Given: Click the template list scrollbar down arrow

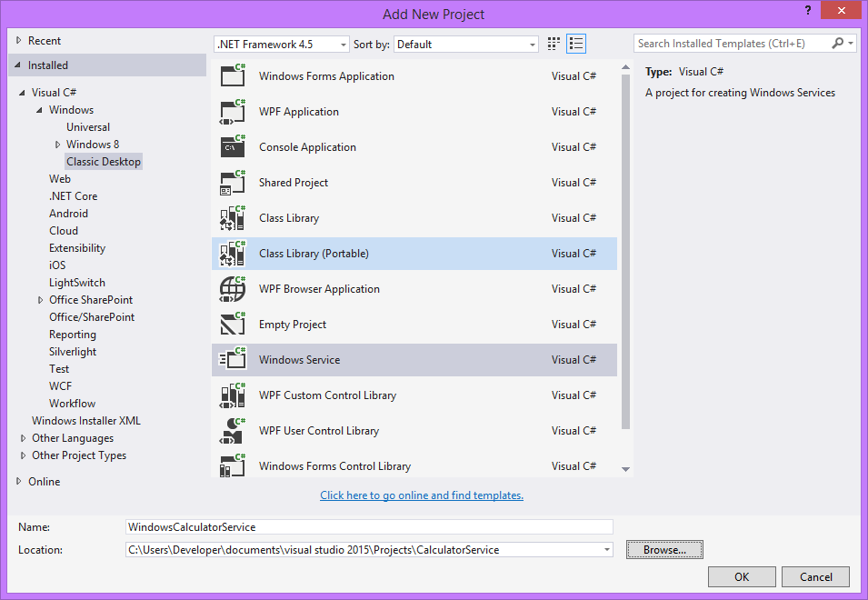Looking at the screenshot, I should point(625,469).
